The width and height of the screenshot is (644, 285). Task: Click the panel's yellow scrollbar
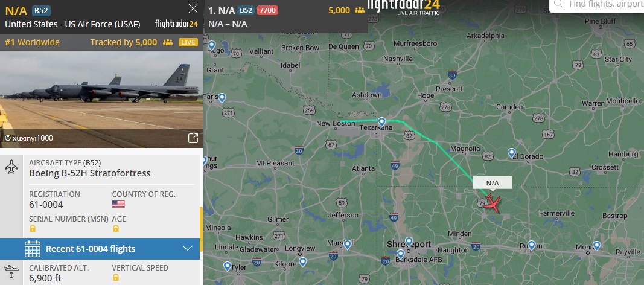click(x=201, y=229)
